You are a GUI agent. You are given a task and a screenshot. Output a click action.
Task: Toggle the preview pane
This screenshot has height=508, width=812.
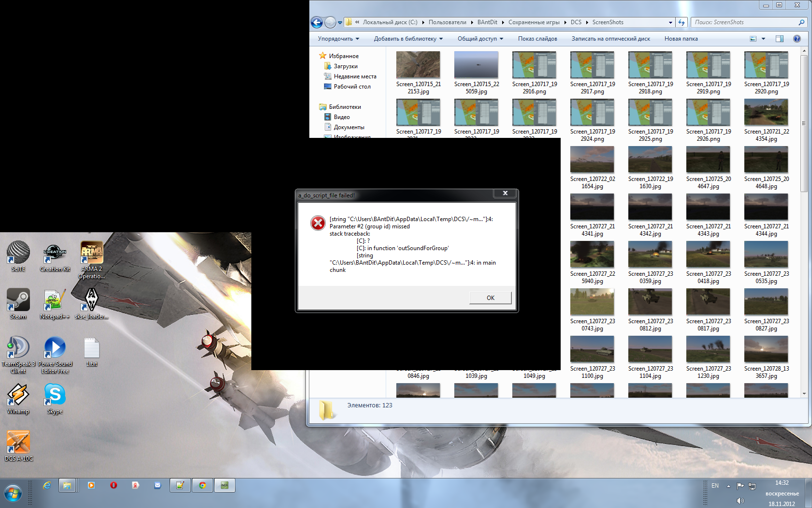780,39
